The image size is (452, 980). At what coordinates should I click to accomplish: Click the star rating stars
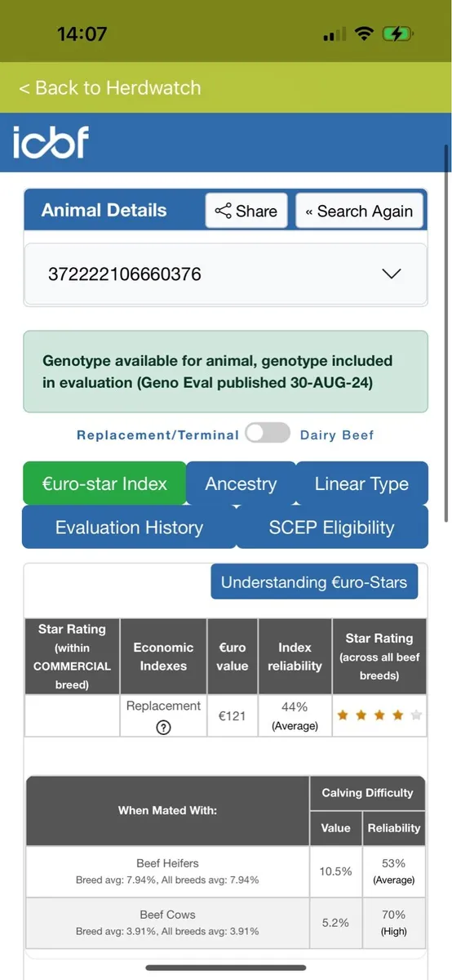pyautogui.click(x=379, y=715)
